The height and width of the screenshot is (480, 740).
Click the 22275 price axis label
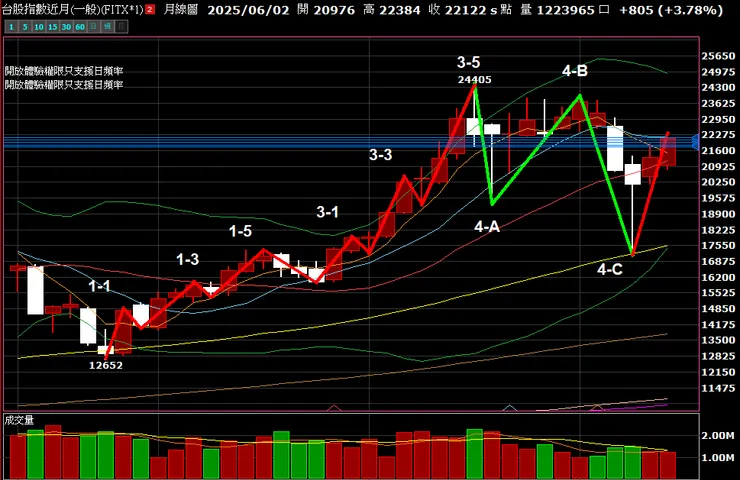[718, 135]
